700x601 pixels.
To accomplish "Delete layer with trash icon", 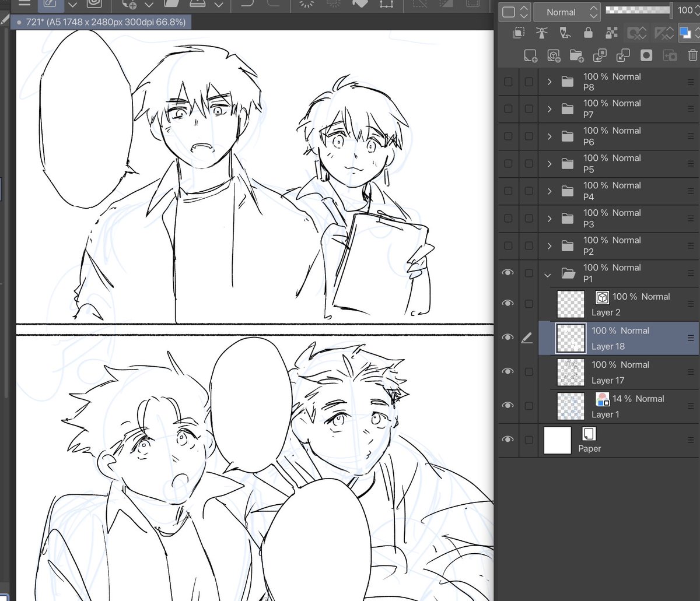I will [692, 56].
